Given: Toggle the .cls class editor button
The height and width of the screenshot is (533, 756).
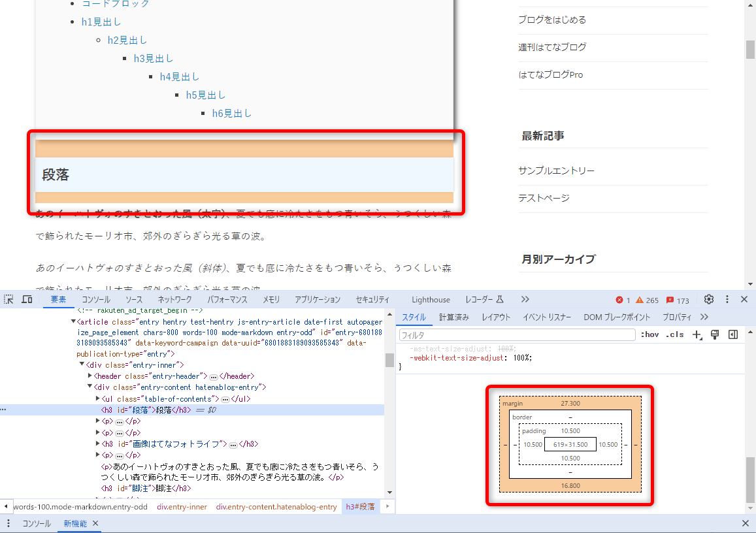Looking at the screenshot, I should [x=675, y=334].
